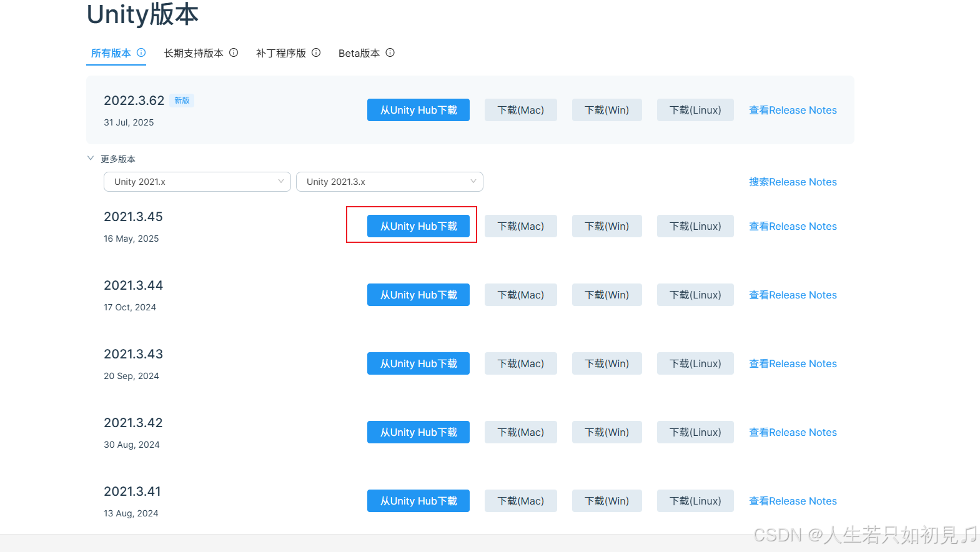Click 从Unity Hub下载 for version 2021.3.41
This screenshot has width=980, height=552.
(x=418, y=501)
